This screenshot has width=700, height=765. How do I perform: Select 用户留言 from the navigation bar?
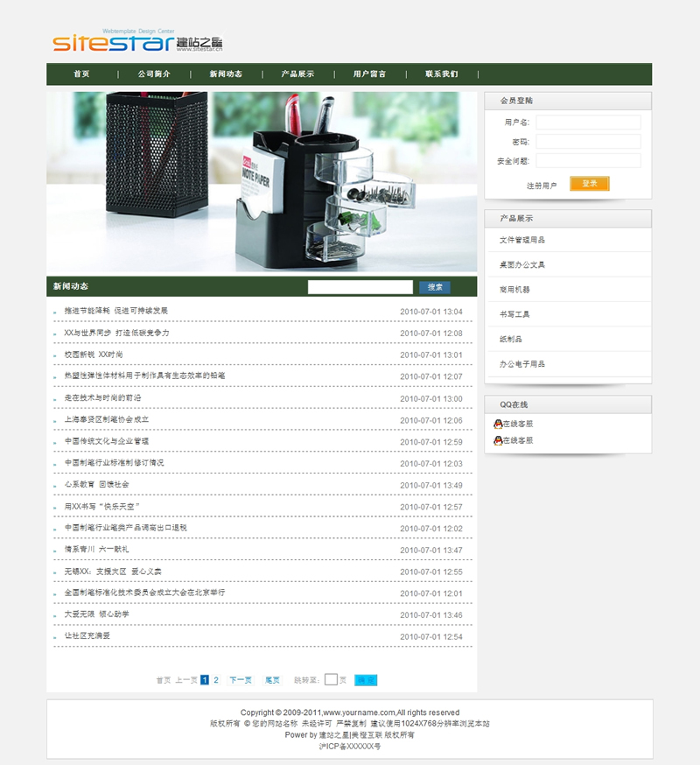click(x=369, y=74)
